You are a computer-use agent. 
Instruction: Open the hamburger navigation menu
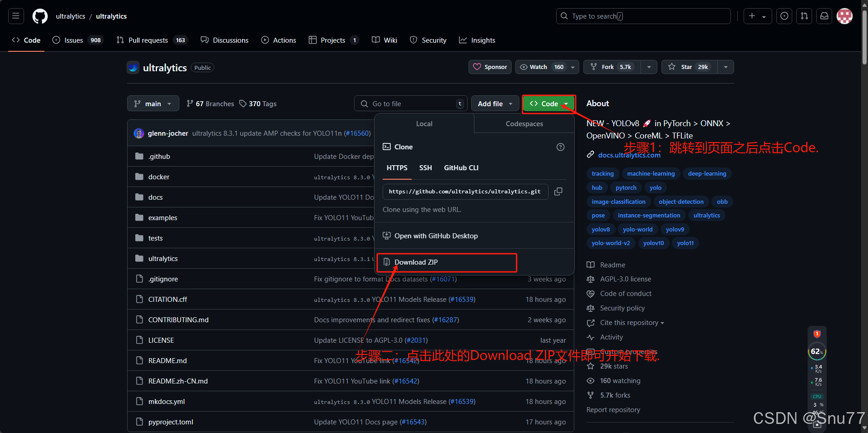(x=16, y=16)
